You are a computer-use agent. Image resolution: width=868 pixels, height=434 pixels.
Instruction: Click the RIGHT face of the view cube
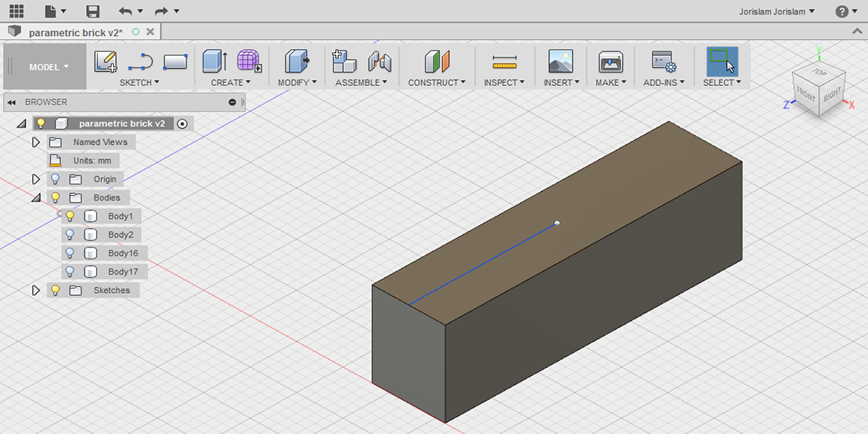point(832,93)
